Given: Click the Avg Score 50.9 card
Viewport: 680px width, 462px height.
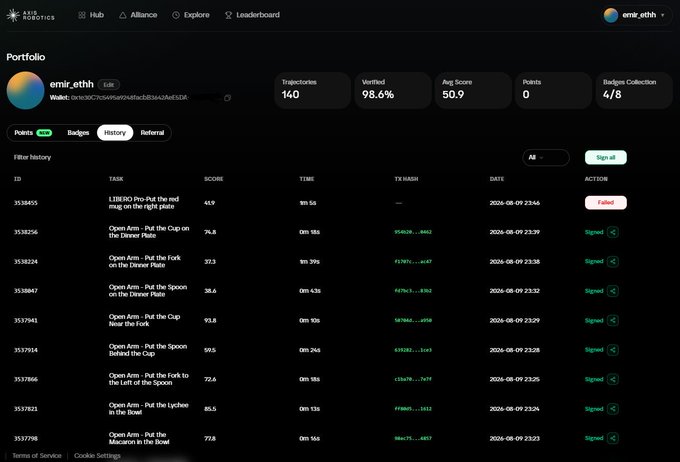Looking at the screenshot, I should coord(473,90).
